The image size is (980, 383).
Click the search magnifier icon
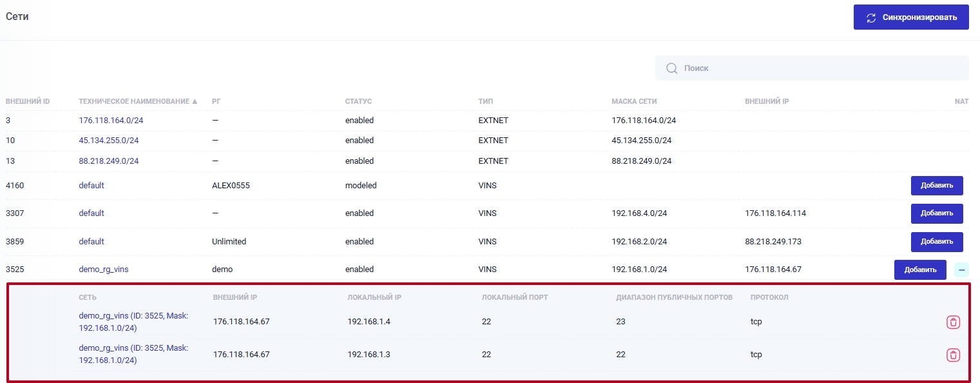click(x=671, y=68)
